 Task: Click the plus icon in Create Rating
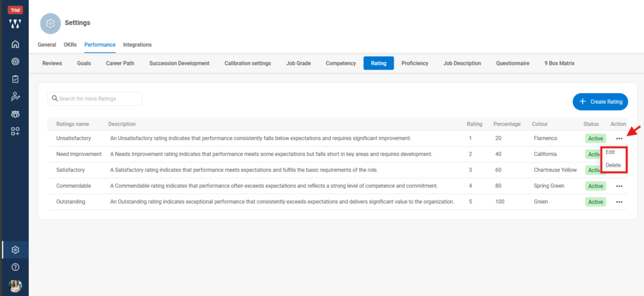tap(582, 101)
